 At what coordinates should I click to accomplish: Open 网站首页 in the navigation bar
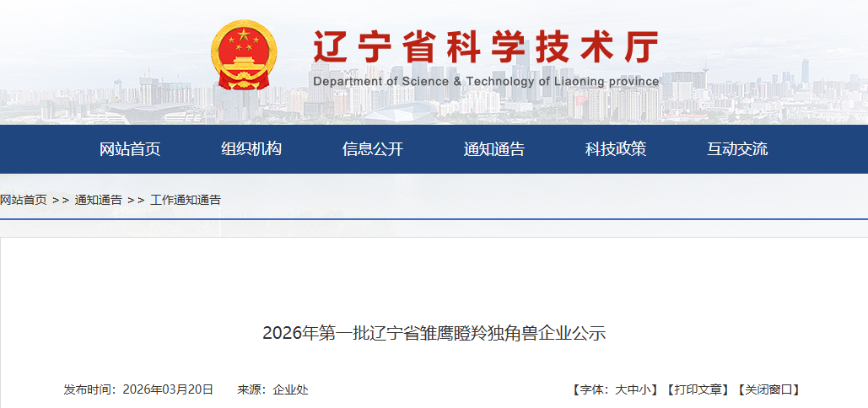tap(130, 149)
